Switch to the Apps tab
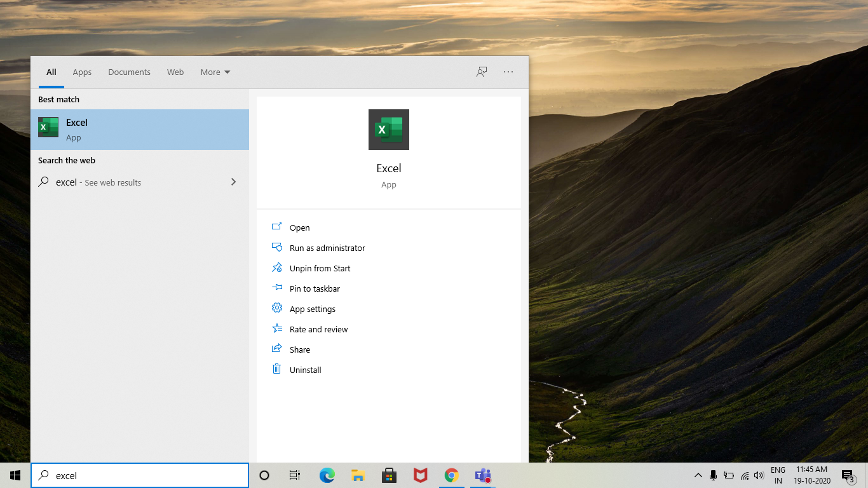The height and width of the screenshot is (488, 868). click(x=82, y=72)
